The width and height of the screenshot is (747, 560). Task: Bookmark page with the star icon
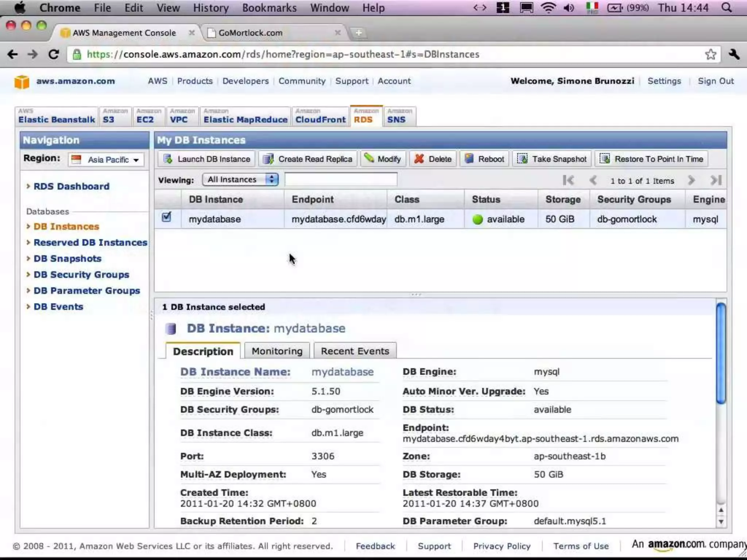(x=710, y=55)
